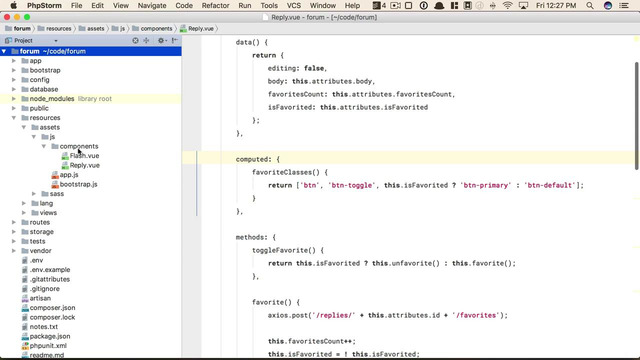The width and height of the screenshot is (640, 360).
Task: Click the Wi-Fi status icon
Action: pos(507,5)
